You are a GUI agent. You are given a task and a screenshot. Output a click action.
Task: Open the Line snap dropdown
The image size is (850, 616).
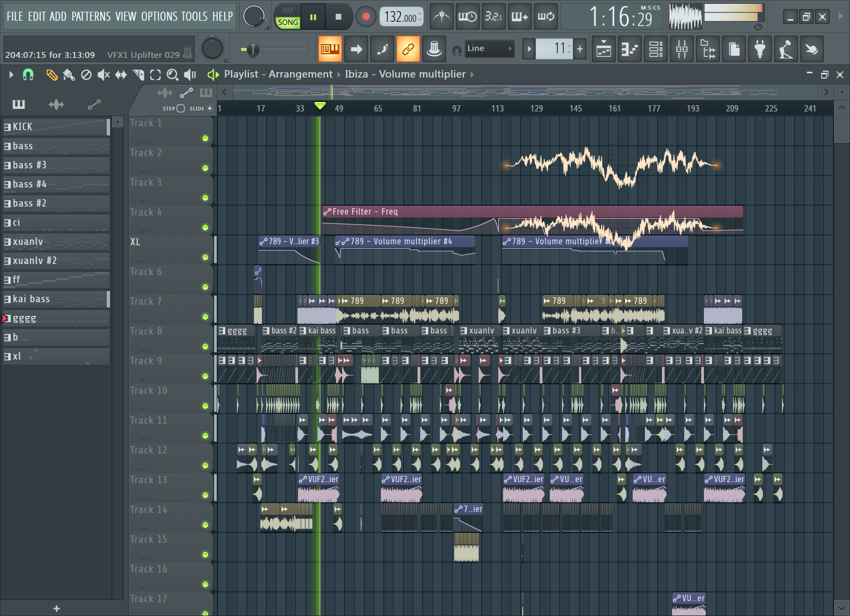(489, 49)
